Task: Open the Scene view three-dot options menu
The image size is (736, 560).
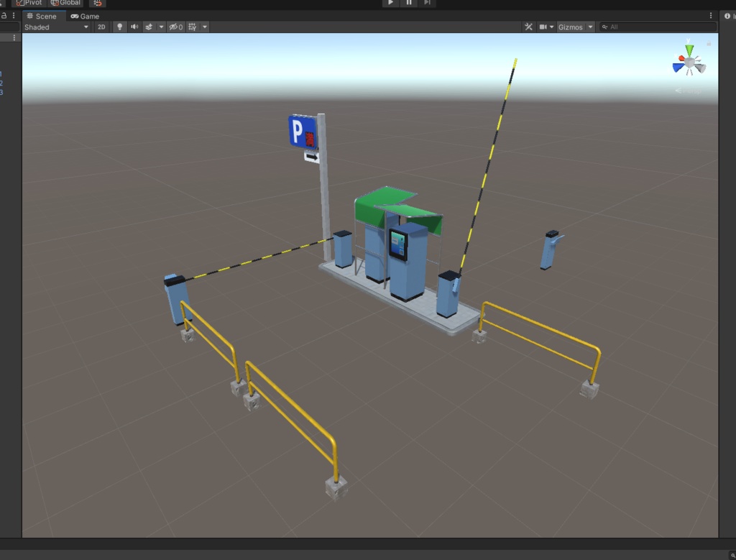Action: [711, 16]
